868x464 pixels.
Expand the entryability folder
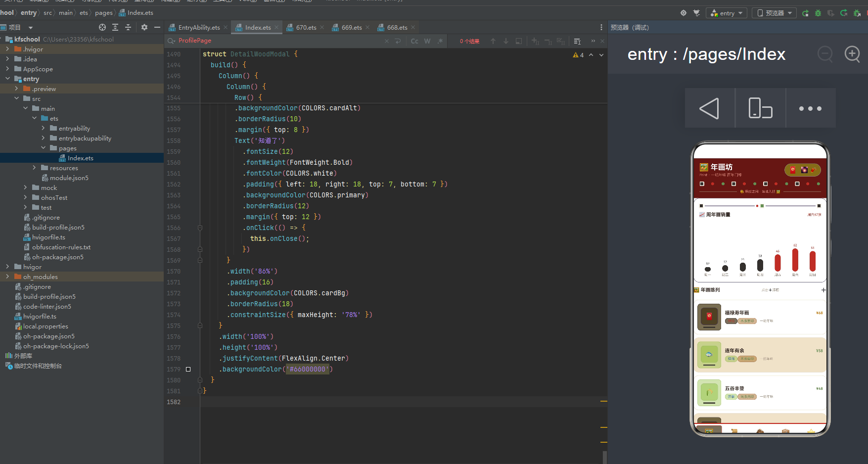point(43,128)
